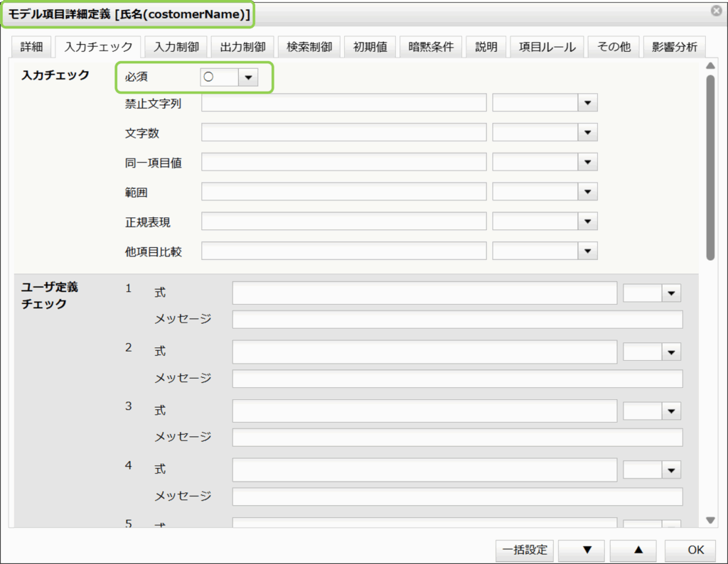Switch to the 詳細 tab
728x564 pixels.
31,47
